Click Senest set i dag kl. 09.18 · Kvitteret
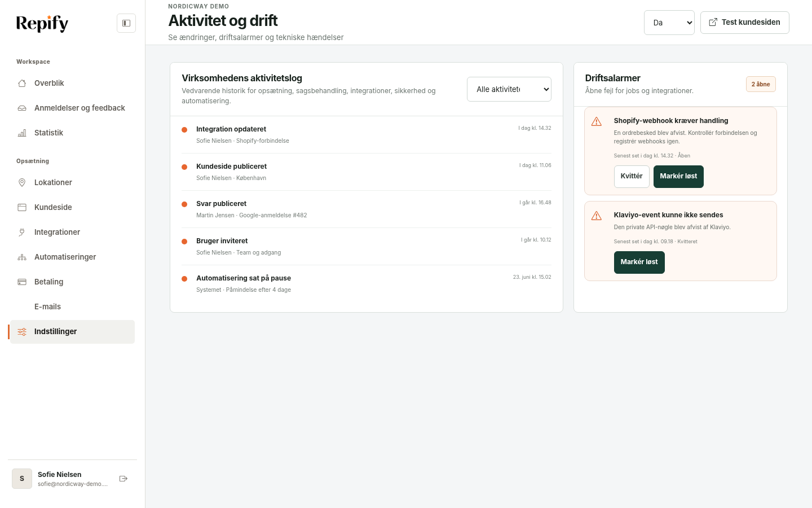812x508 pixels. point(655,242)
